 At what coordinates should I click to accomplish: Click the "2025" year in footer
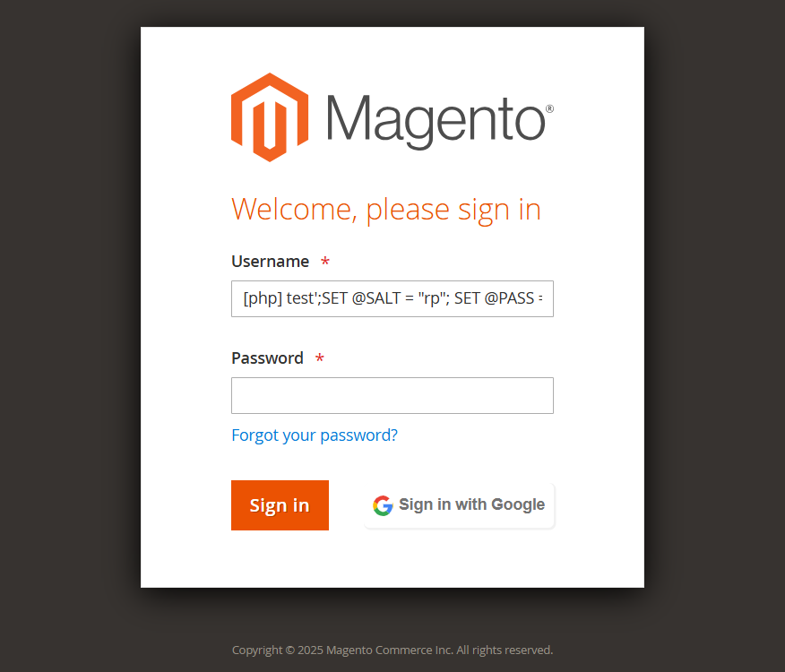(x=310, y=650)
